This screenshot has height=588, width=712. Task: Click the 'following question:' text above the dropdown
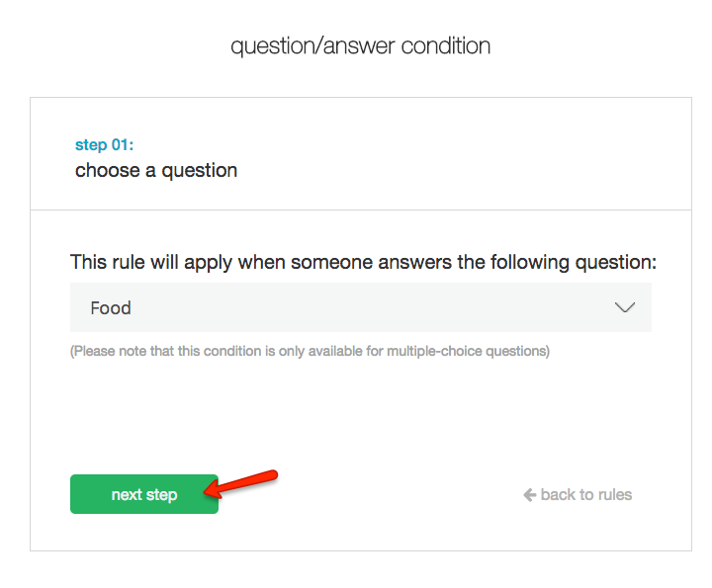tap(585, 262)
